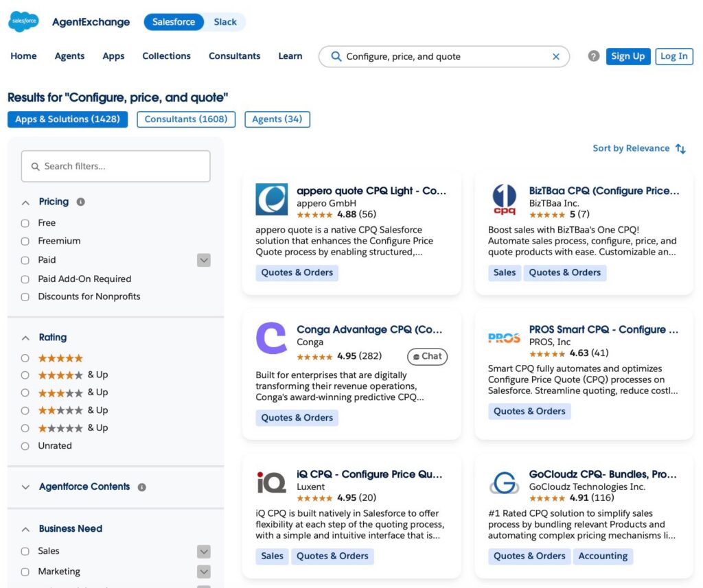Open the iQ CPQ Luxent logo
The width and height of the screenshot is (703, 588).
(272, 482)
